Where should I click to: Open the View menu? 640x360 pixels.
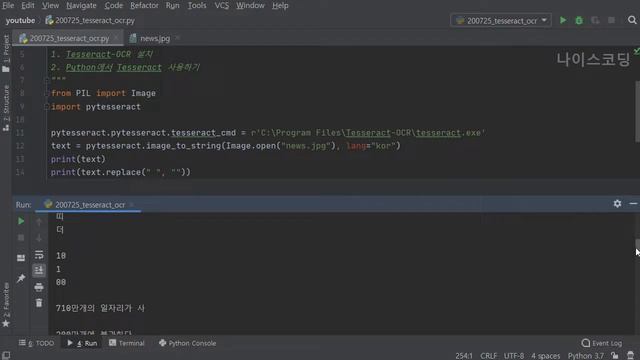[x=50, y=5]
